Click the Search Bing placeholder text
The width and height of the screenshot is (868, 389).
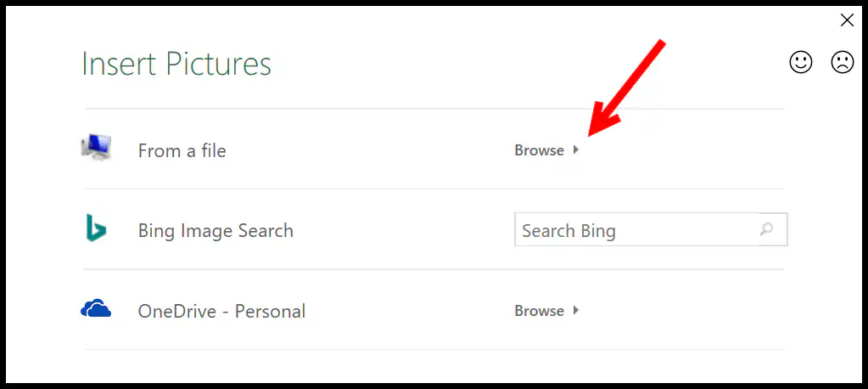(568, 230)
